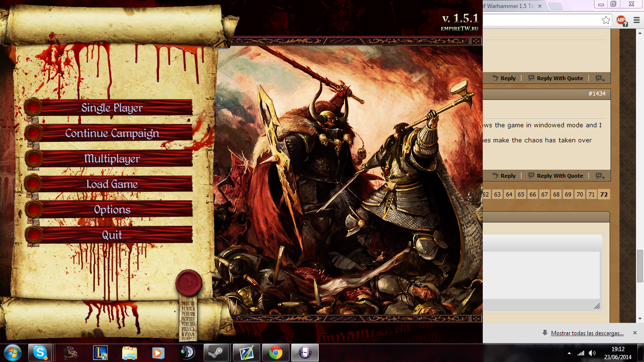Click the reply box resize grip
This screenshot has height=362, width=644.
pos(597,306)
